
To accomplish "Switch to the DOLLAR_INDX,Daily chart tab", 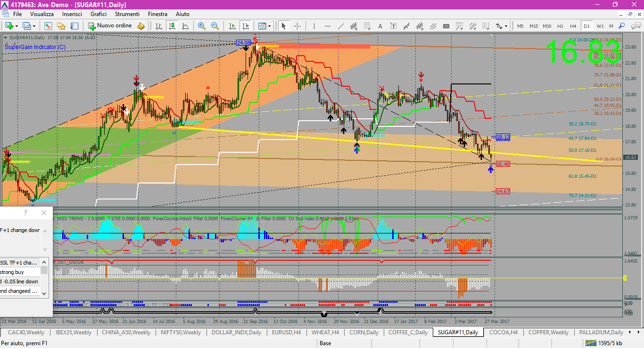I will [x=236, y=332].
